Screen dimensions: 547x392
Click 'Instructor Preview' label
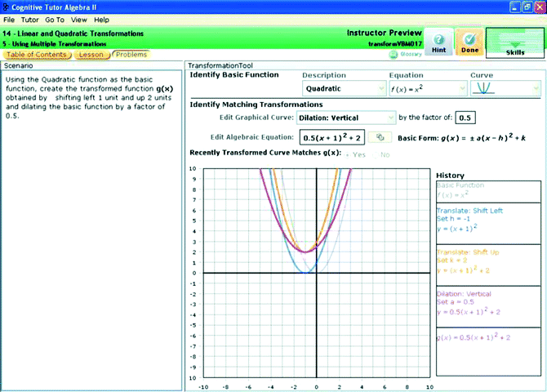[x=384, y=33]
